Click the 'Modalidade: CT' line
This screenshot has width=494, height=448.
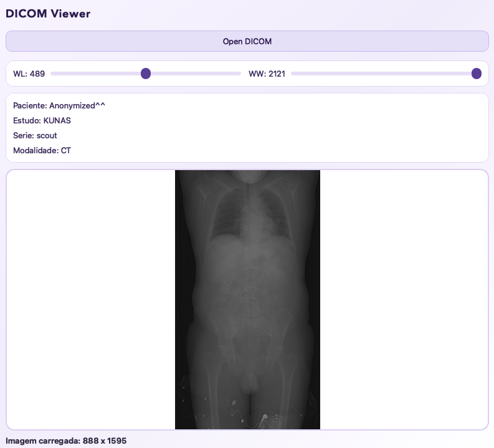[42, 151]
